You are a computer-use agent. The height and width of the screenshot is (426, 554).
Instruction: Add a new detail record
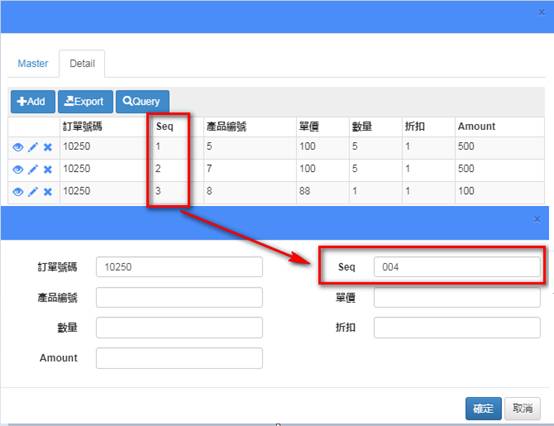point(33,101)
